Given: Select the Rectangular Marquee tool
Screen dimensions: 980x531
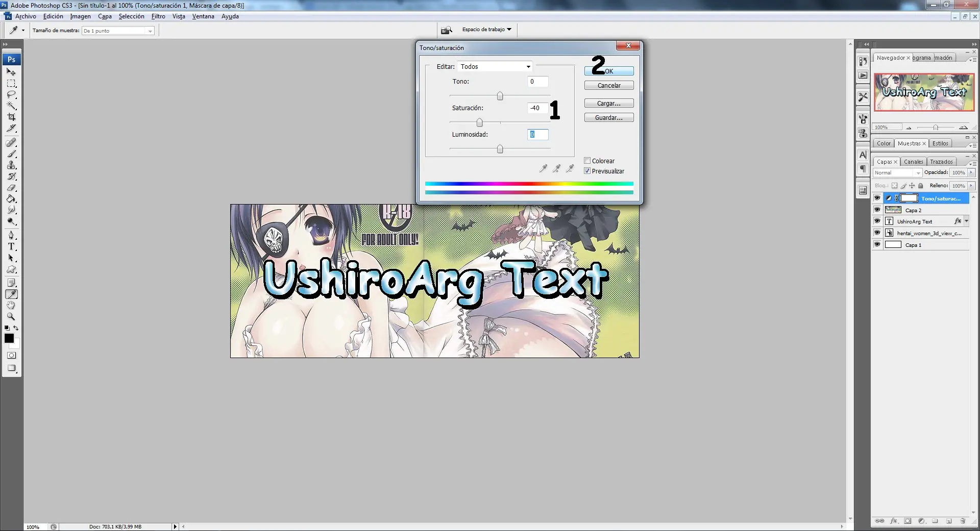Looking at the screenshot, I should tap(11, 83).
